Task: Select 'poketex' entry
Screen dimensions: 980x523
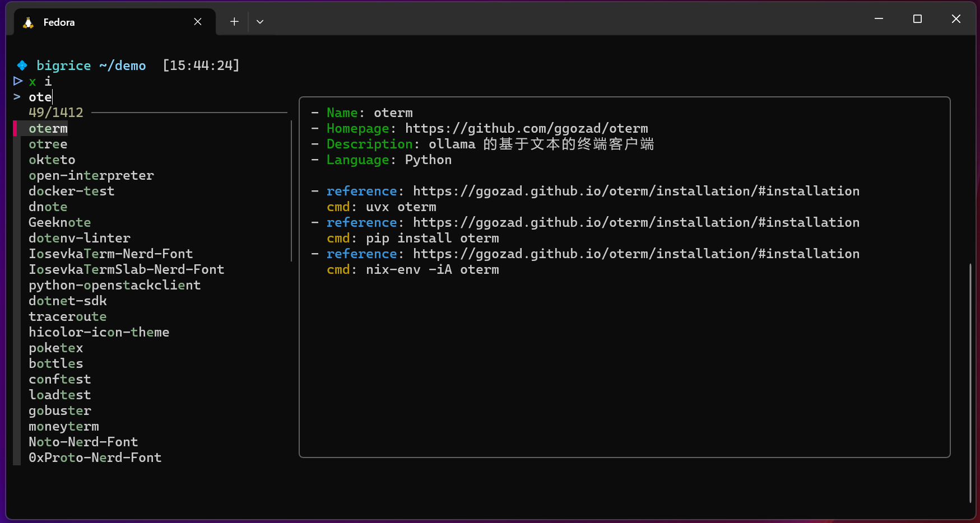Action: pyautogui.click(x=56, y=348)
